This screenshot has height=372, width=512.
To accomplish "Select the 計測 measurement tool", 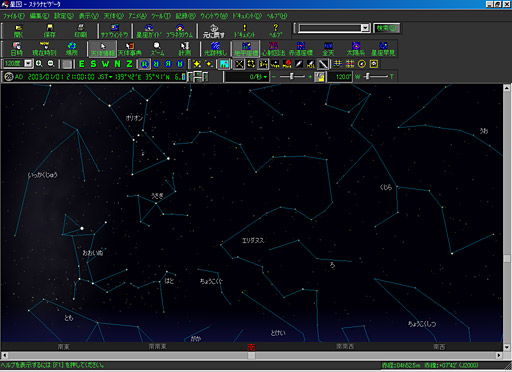I will [x=185, y=49].
